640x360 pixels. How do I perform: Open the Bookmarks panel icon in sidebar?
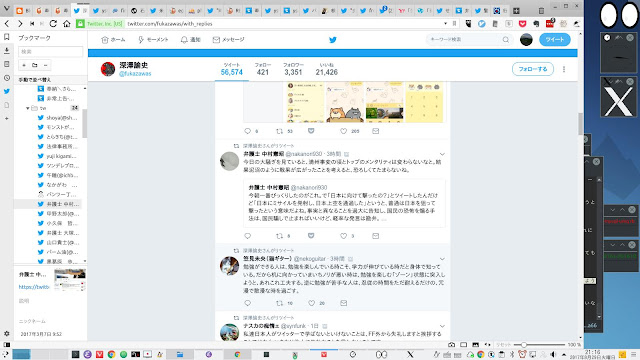(7, 37)
